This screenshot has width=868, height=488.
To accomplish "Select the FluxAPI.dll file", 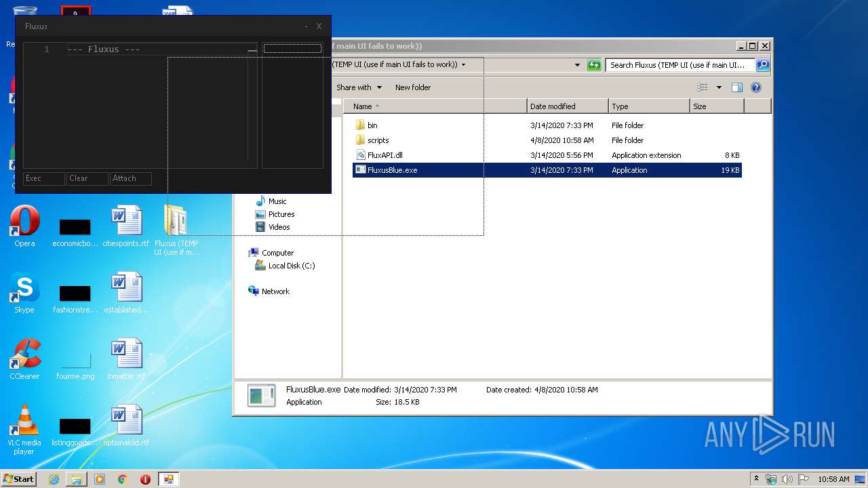I will (x=384, y=155).
